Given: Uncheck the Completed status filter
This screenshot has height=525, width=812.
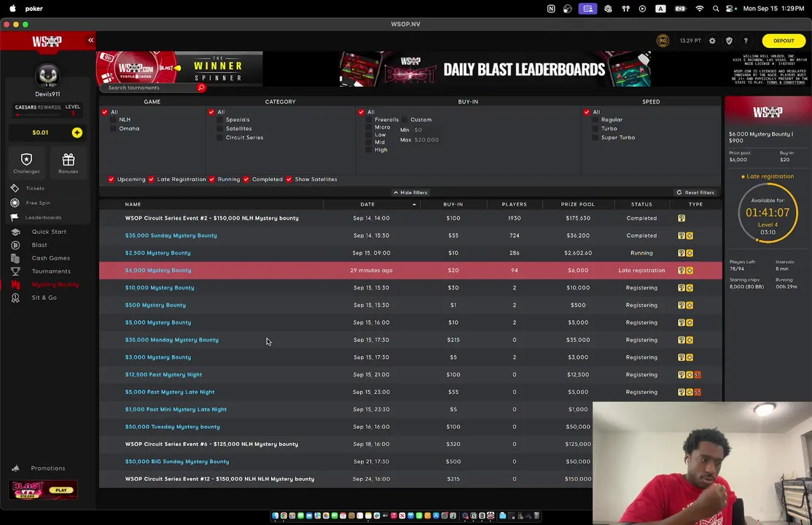Looking at the screenshot, I should [246, 179].
